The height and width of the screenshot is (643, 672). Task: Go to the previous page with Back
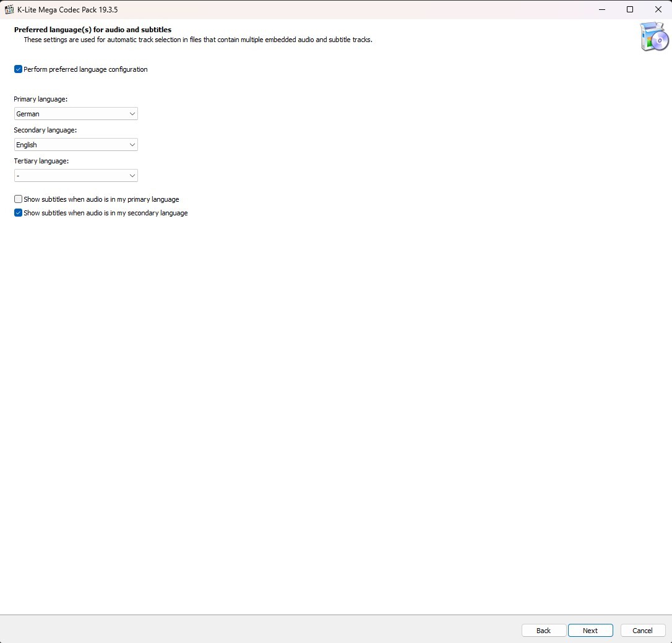point(543,630)
